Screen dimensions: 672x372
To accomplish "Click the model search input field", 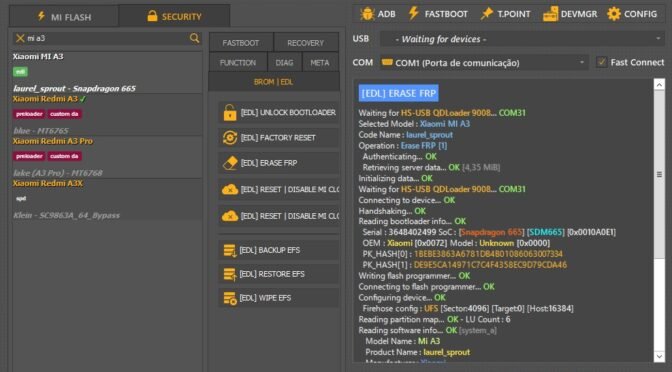I will pyautogui.click(x=107, y=38).
